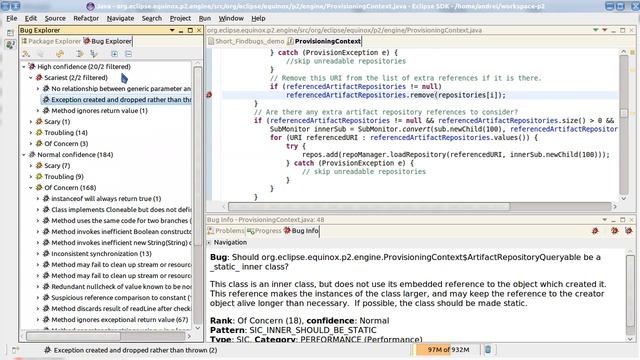
Task: Collapse the Scariest (2/2 filtered) node
Action: coord(31,78)
